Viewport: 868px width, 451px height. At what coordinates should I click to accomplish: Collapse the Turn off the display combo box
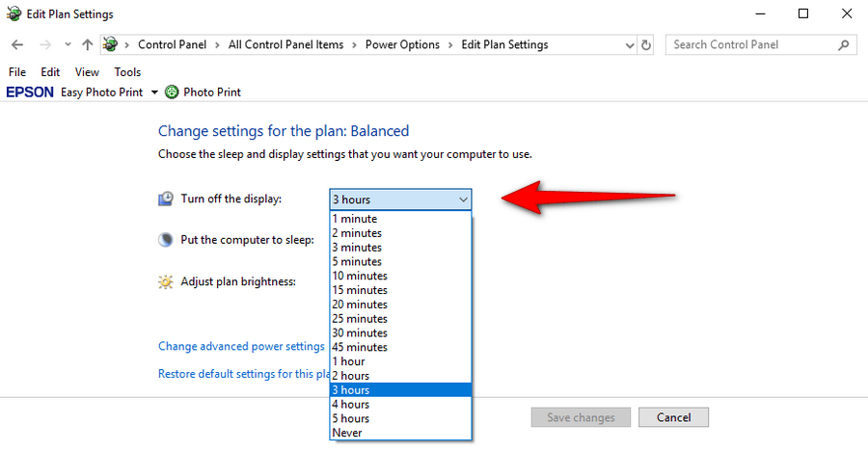400,199
